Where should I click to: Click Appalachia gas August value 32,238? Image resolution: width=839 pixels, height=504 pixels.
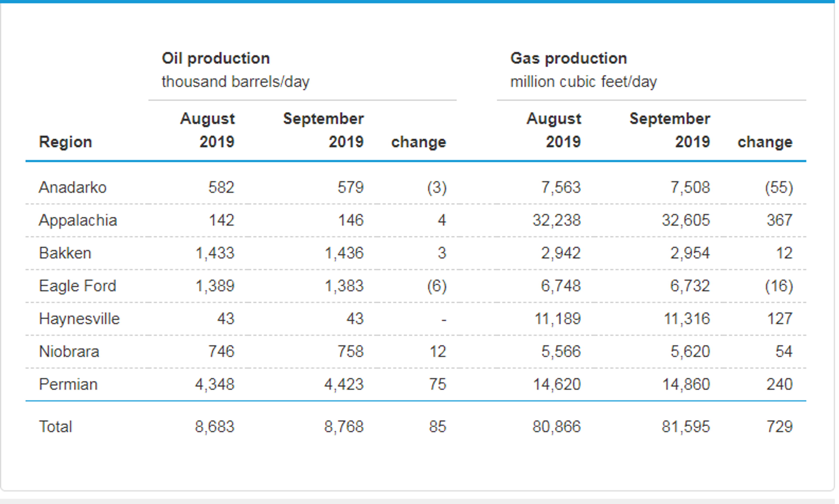[557, 220]
